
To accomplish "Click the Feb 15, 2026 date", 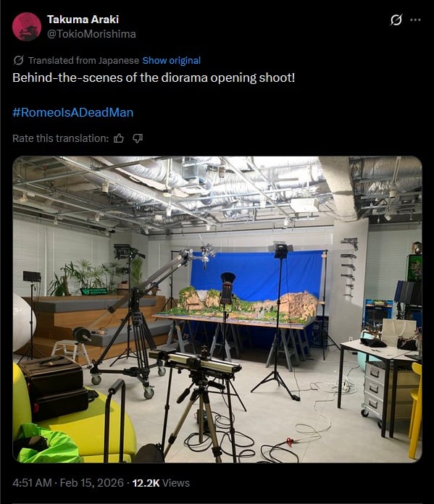I will click(x=92, y=483).
